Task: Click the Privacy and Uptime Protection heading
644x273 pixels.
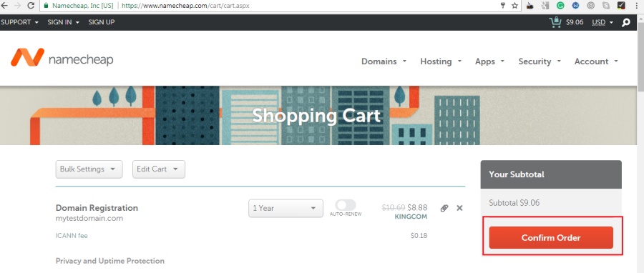Action: (109, 261)
